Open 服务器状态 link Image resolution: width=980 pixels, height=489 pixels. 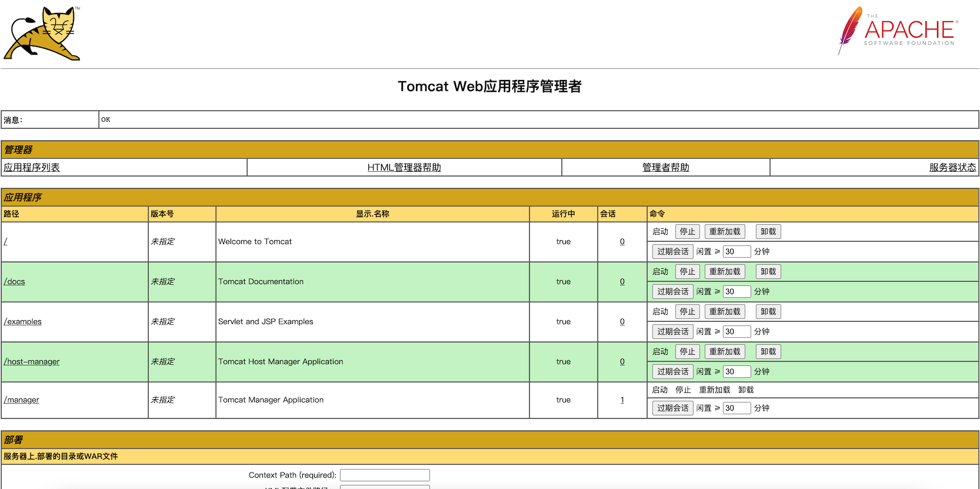coord(952,168)
